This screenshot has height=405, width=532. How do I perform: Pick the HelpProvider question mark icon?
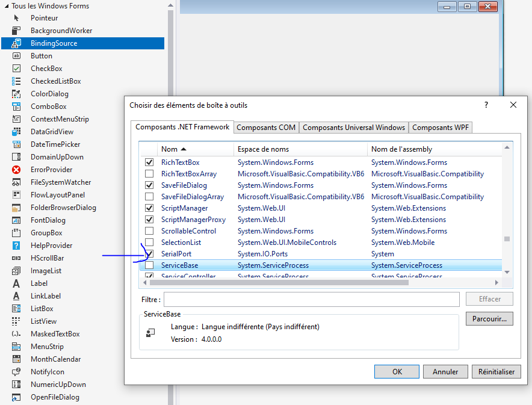(17, 246)
